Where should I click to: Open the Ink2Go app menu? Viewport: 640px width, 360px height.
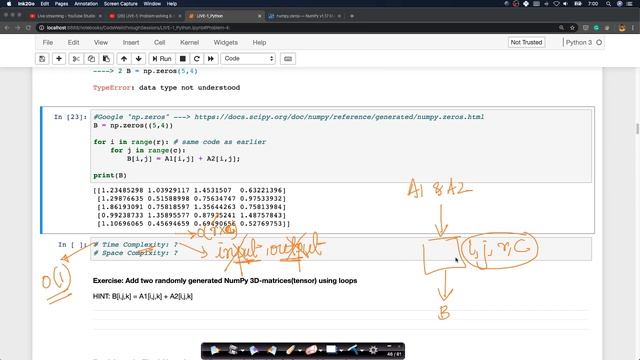pos(26,4)
